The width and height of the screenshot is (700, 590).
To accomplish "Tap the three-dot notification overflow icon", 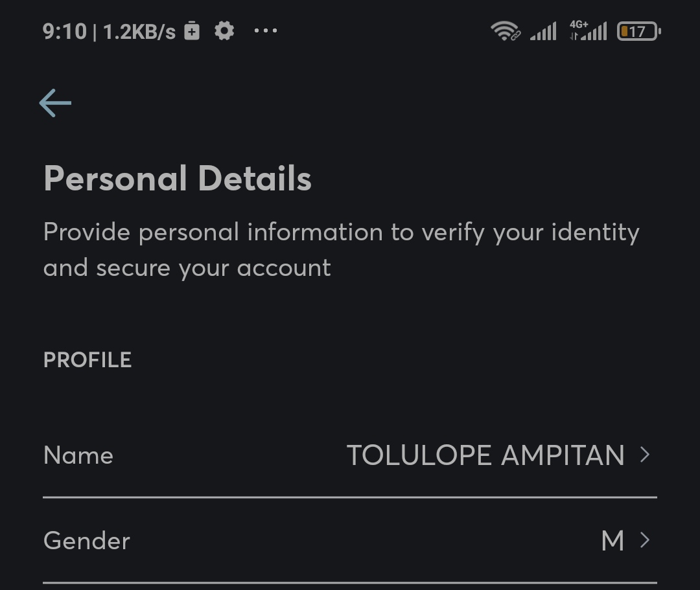I will coord(266,30).
